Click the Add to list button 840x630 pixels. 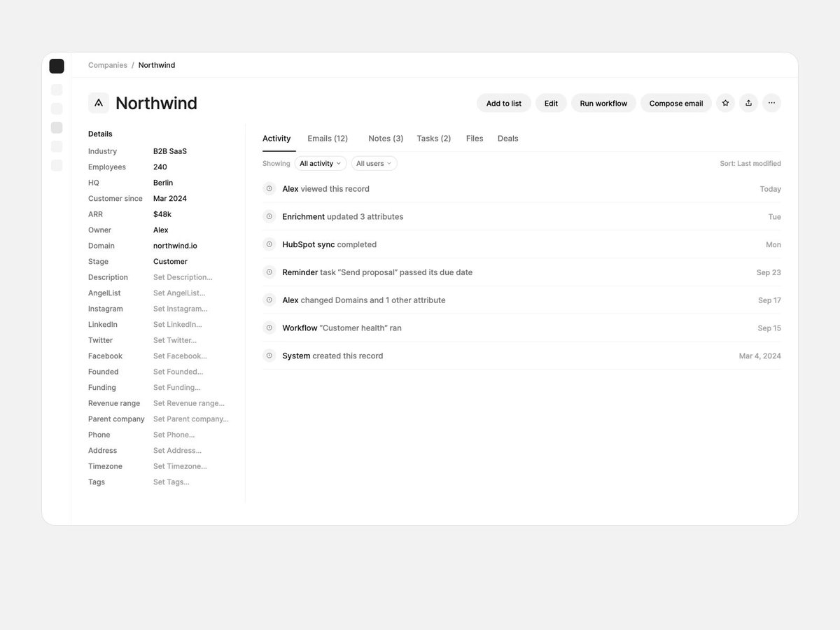[x=504, y=103]
